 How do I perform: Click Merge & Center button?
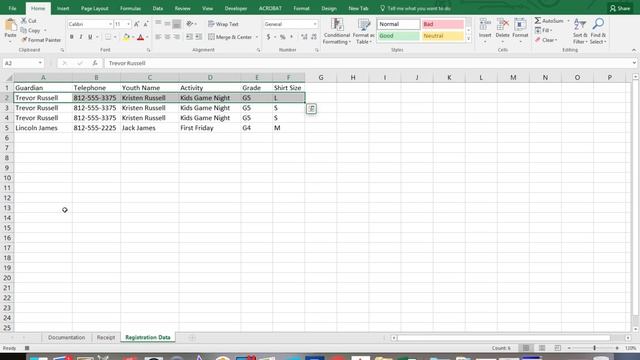point(230,37)
